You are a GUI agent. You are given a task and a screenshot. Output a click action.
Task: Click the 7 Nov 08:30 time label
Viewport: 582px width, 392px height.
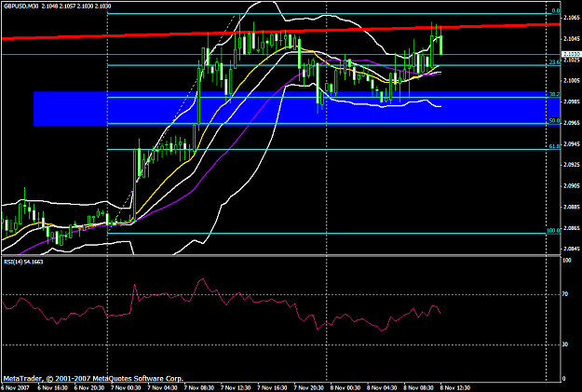(199, 387)
